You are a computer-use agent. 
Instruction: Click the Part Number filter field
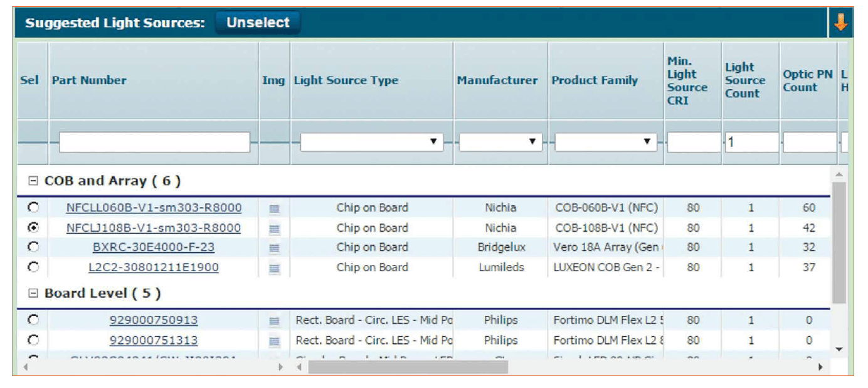[154, 142]
